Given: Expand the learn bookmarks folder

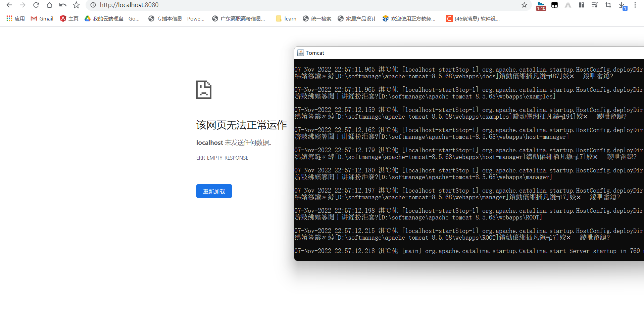Looking at the screenshot, I should click(x=286, y=18).
